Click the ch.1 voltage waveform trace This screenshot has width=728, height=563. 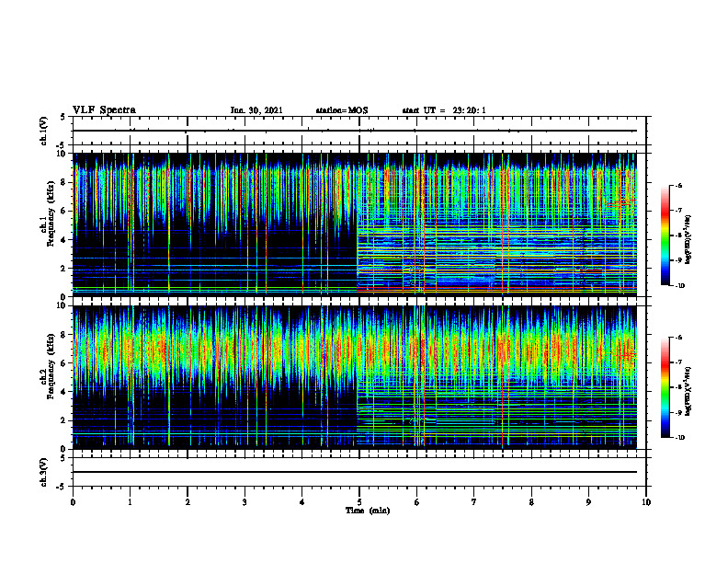tap(354, 131)
